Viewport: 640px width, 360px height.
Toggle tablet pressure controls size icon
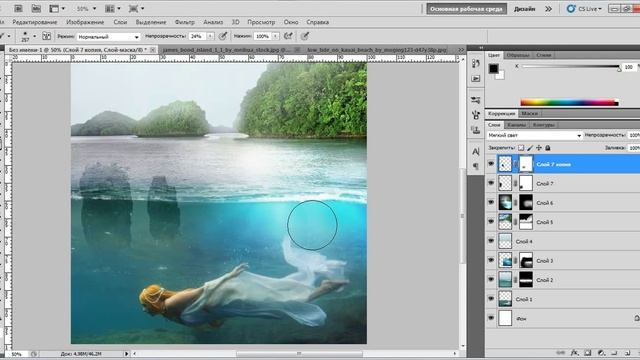click(x=305, y=36)
